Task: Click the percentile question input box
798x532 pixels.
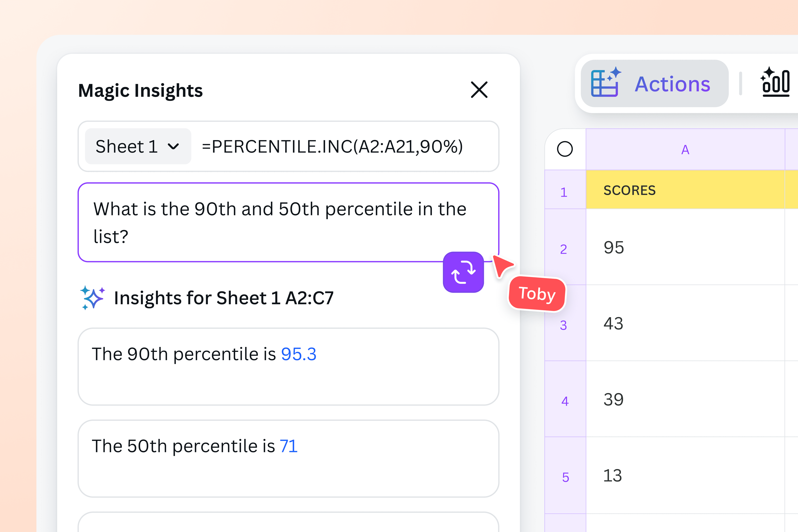Action: [x=288, y=222]
